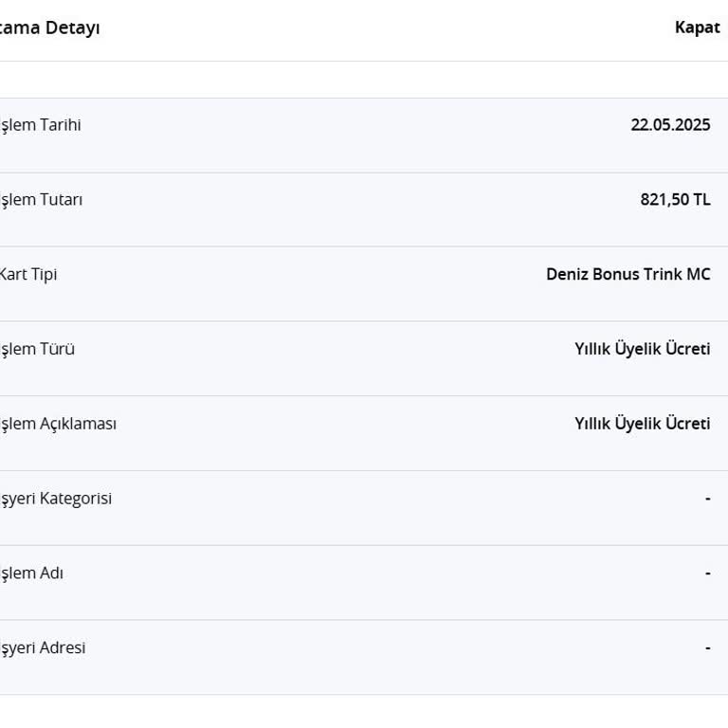
Task: Click the İşyeri Kategorisi label
Action: coord(55,499)
